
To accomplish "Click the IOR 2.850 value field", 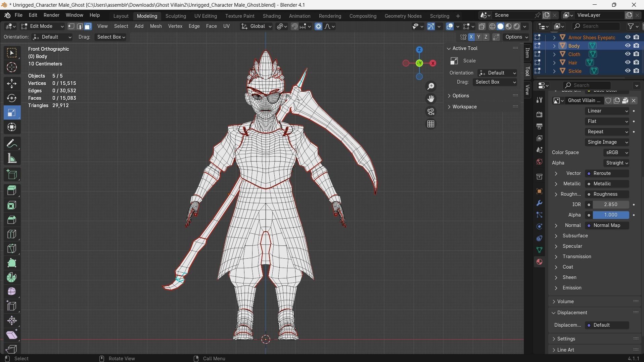I will (611, 205).
